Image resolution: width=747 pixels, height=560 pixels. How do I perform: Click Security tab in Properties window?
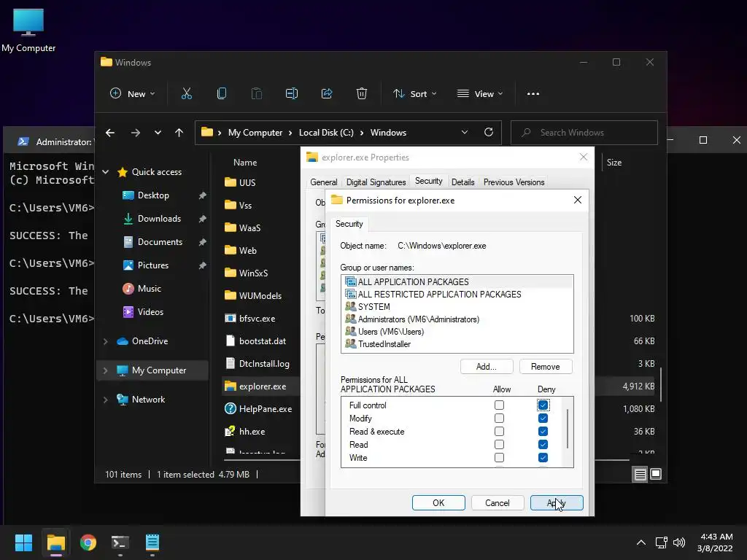428,181
